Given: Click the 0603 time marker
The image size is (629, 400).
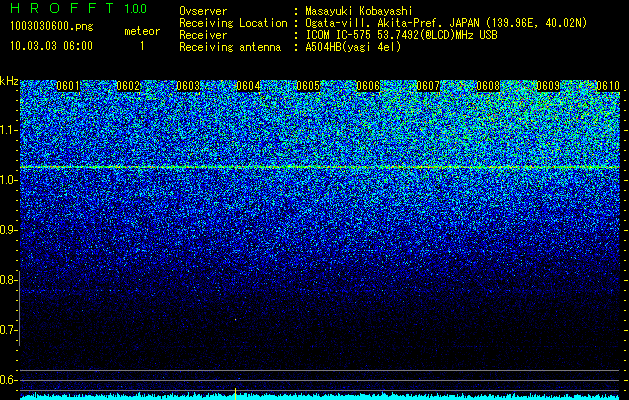Looking at the screenshot, I should click(x=188, y=86).
